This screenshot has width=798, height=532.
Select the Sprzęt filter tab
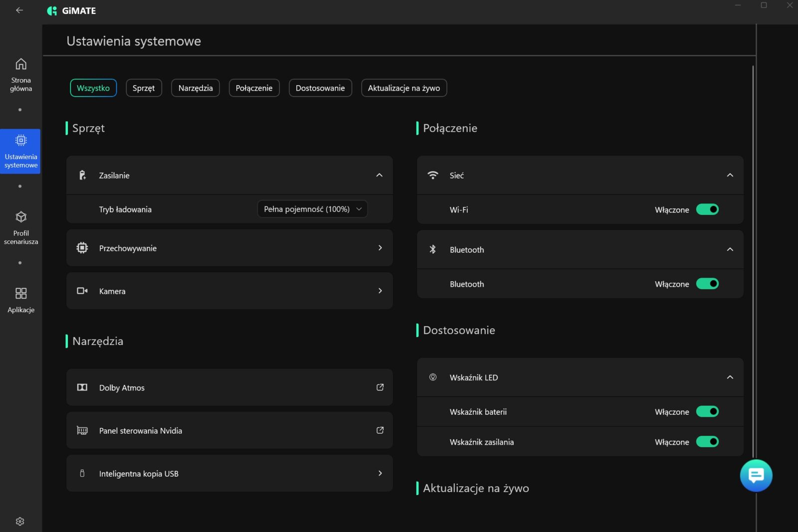click(x=144, y=88)
